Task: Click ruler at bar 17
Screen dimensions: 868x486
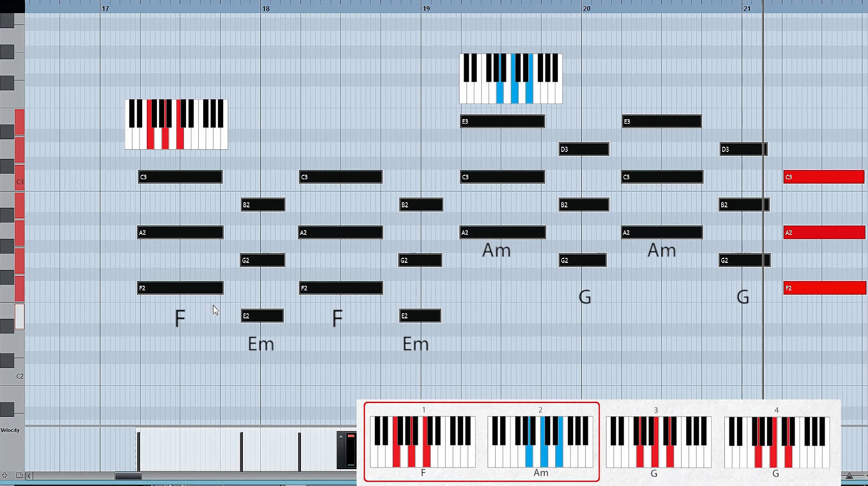Action: 105,9
